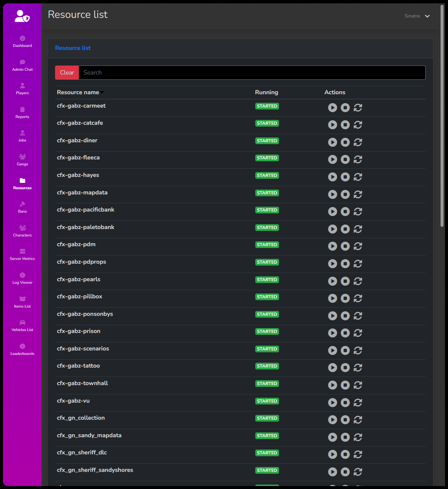The height and width of the screenshot is (489, 448).
Task: Stop the cfx-gabz-hayes resource
Action: point(345,177)
